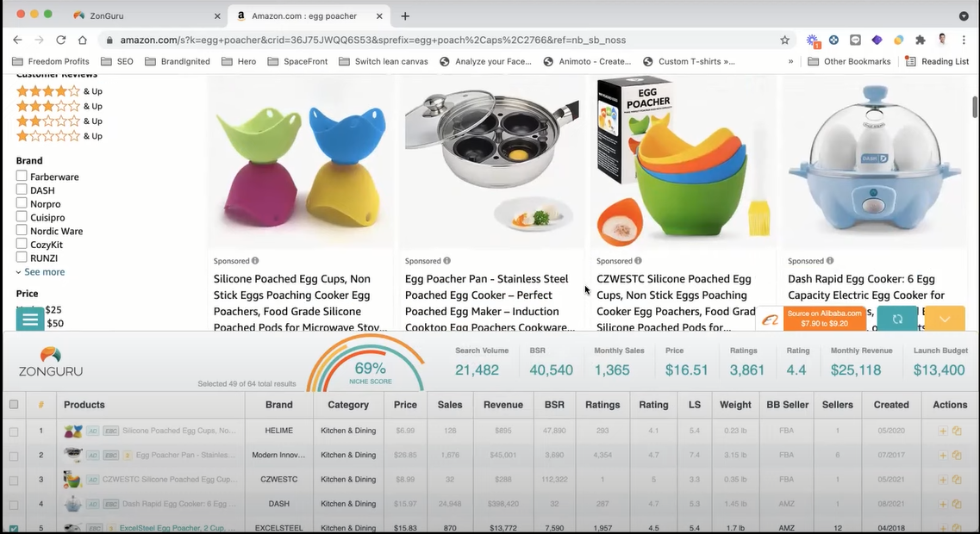Sort table by the Price column header

(405, 405)
